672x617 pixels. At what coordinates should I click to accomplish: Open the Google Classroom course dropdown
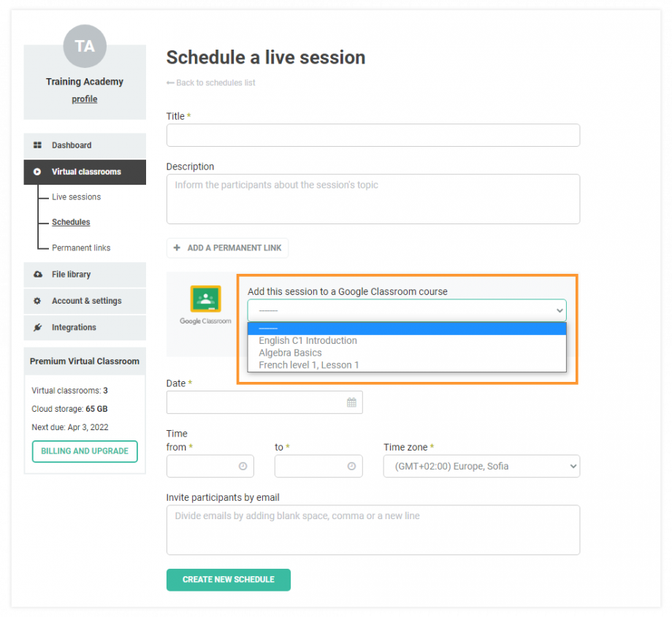[x=407, y=310]
